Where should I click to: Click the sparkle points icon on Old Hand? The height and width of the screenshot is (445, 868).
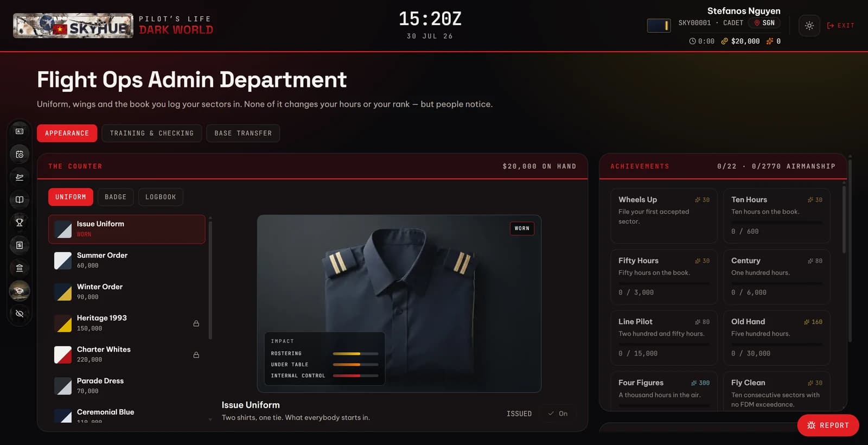[x=807, y=322]
